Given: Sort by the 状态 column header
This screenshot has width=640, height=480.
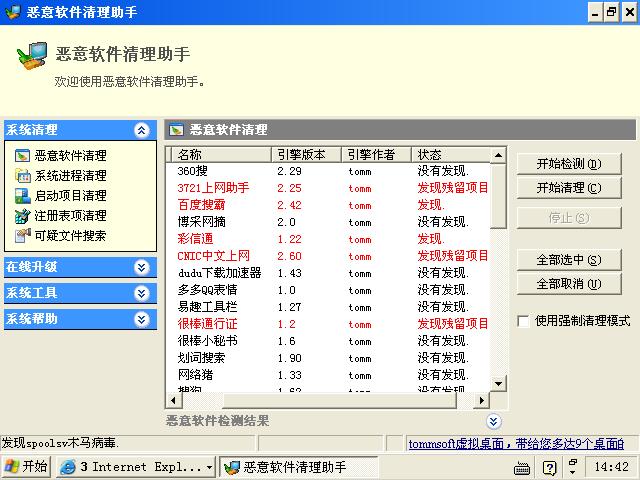Looking at the screenshot, I should [x=451, y=155].
